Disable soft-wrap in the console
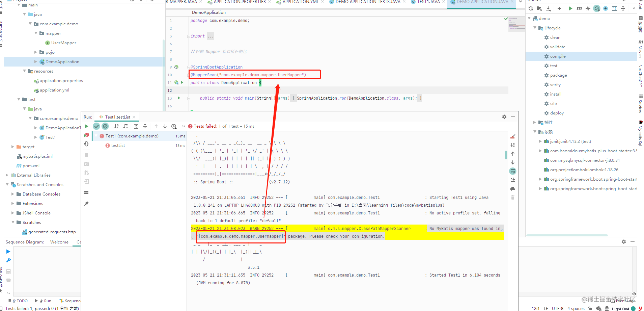The height and width of the screenshot is (311, 644). [x=513, y=171]
